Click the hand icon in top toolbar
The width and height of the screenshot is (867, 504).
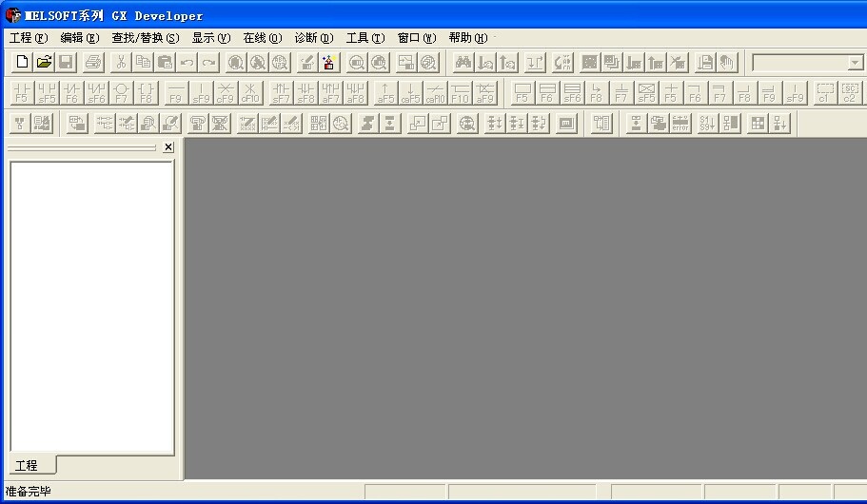[727, 62]
